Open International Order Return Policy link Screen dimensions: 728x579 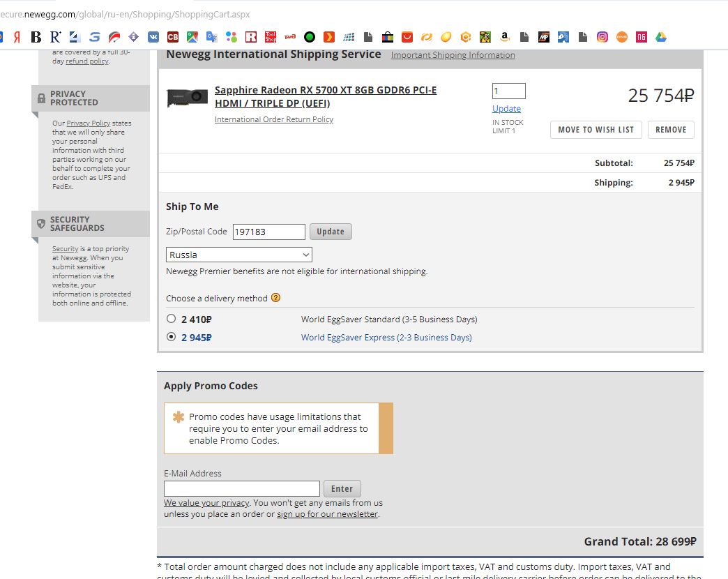(x=274, y=119)
